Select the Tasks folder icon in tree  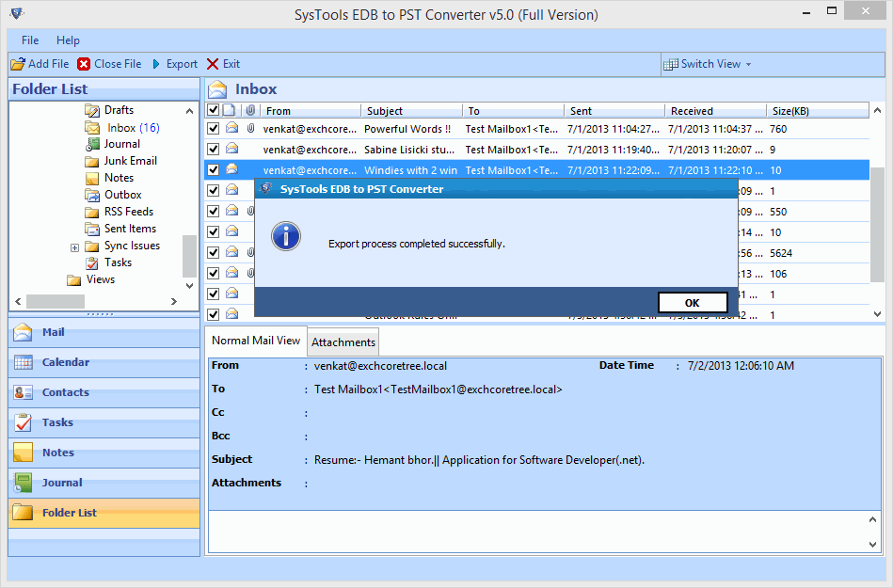91,262
